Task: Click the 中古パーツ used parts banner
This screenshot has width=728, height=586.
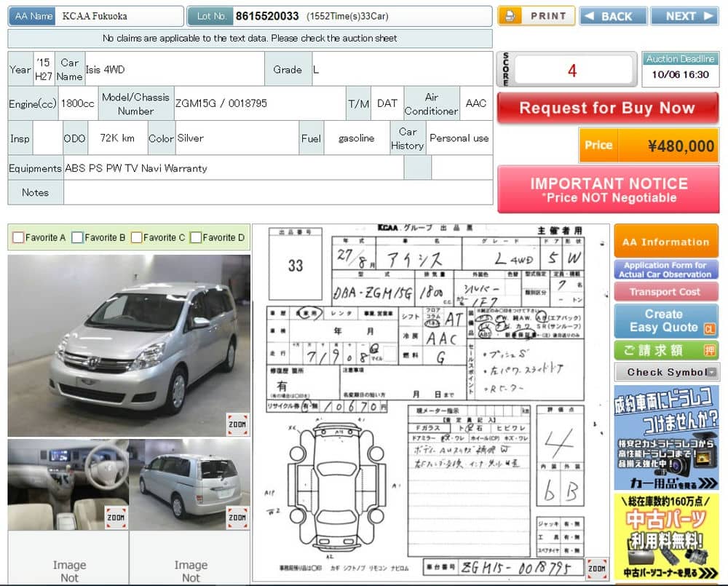Action: (666, 538)
